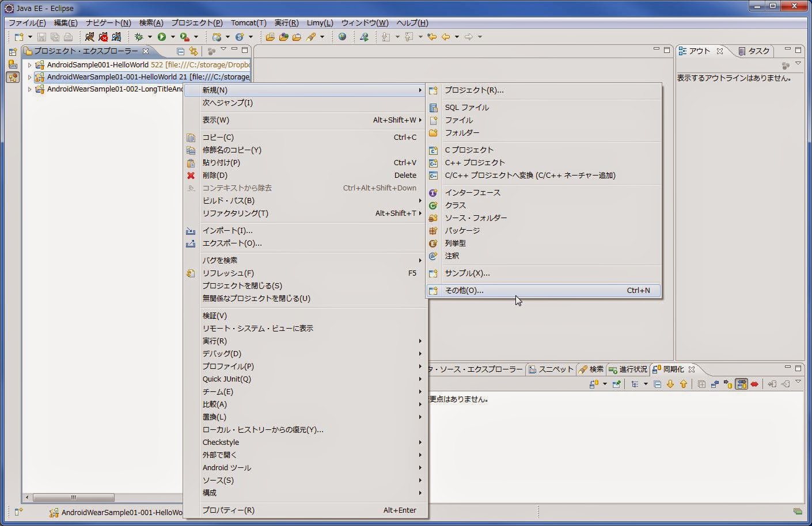Switch to the タスク tab
This screenshot has height=526, width=812.
click(754, 51)
